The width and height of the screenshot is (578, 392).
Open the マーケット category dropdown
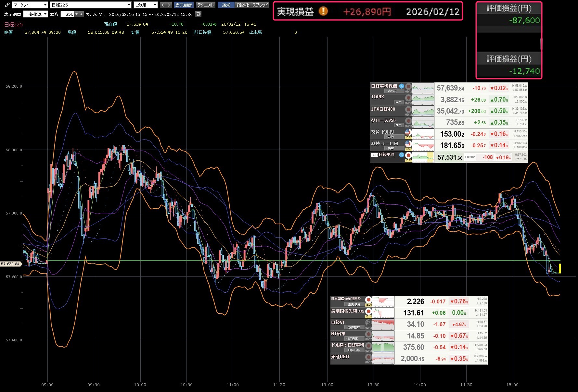[30, 5]
